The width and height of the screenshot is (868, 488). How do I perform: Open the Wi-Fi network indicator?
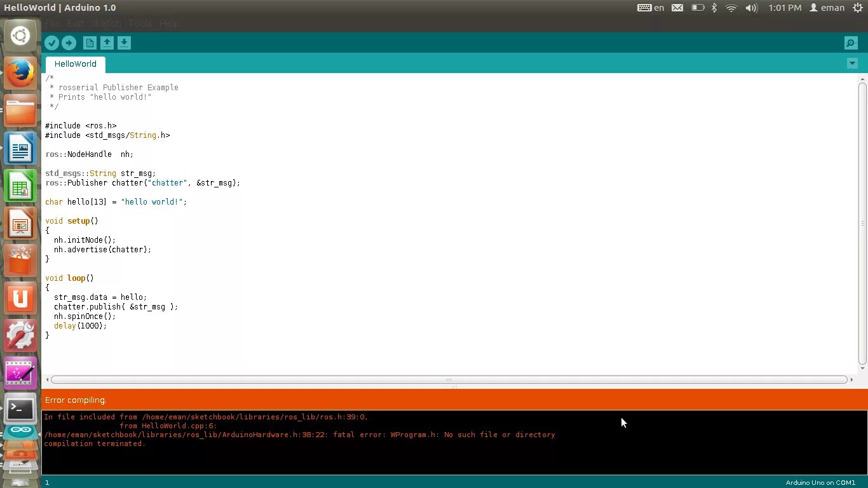tap(731, 8)
